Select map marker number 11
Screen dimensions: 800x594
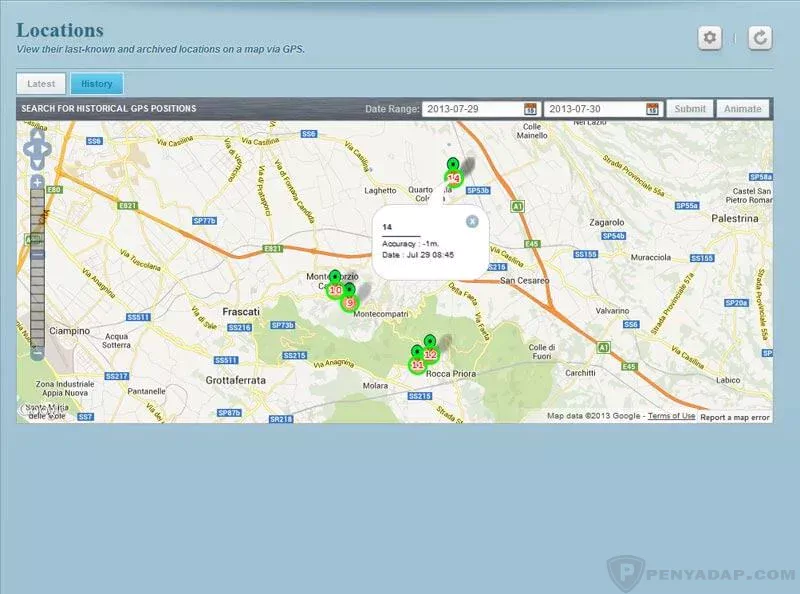pyautogui.click(x=417, y=364)
